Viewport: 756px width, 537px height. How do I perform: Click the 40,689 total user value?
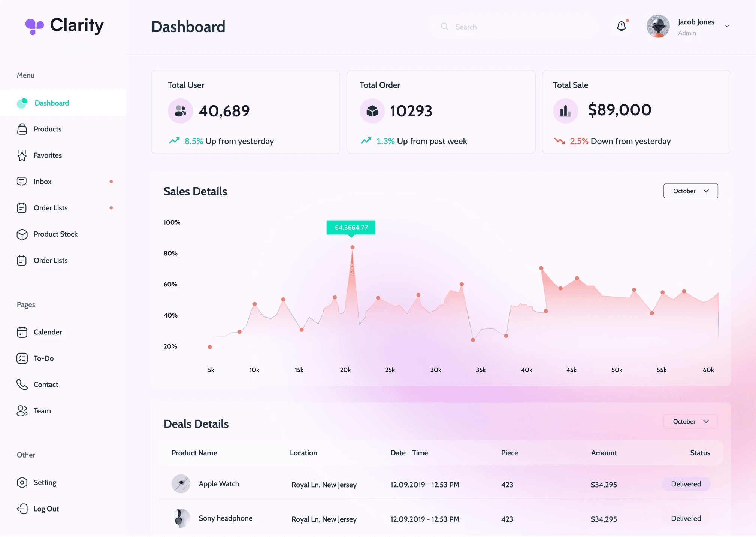click(224, 111)
